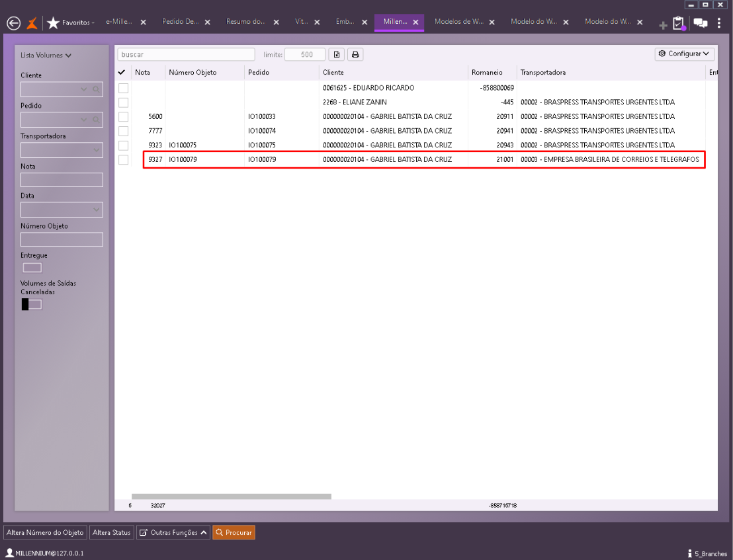Viewport: 733px width, 560px height.
Task: Click the 5_Branches info icon
Action: click(x=689, y=553)
